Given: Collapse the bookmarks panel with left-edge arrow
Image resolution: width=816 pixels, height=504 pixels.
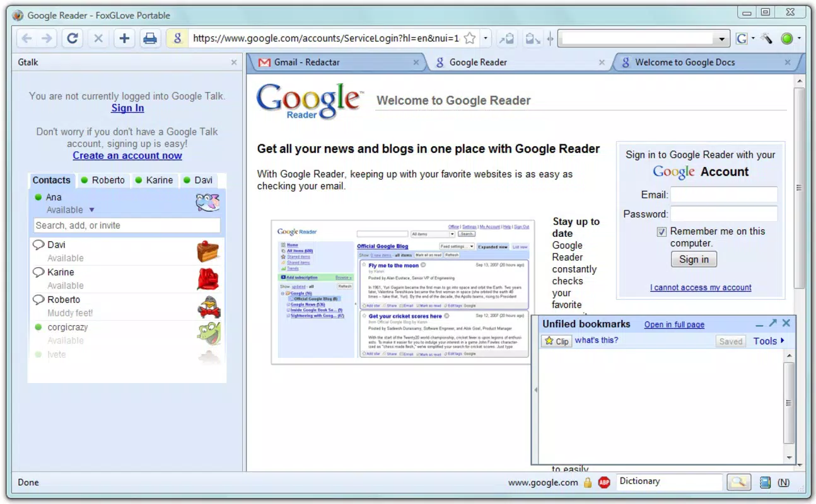Looking at the screenshot, I should point(536,390).
